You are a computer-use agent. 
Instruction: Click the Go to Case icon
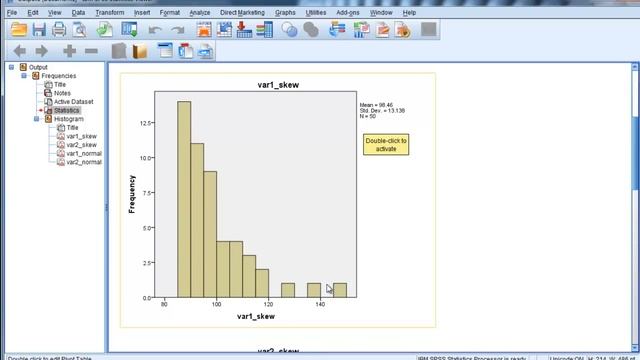[x=224, y=30]
